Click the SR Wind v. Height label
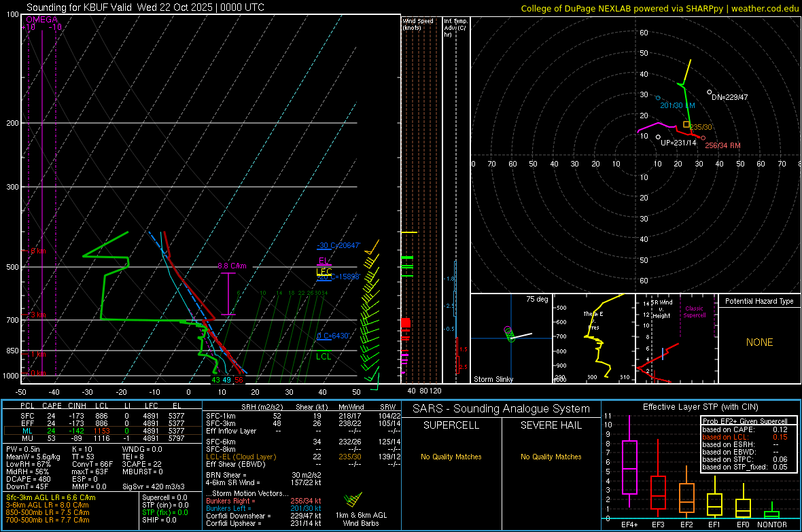Viewport: 802px width, 532px height. point(661,309)
